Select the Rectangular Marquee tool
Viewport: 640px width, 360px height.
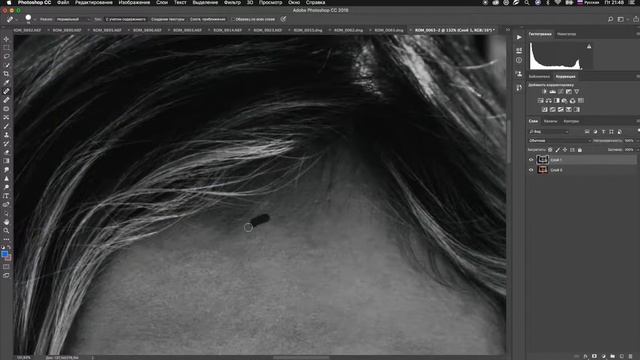coord(6,48)
